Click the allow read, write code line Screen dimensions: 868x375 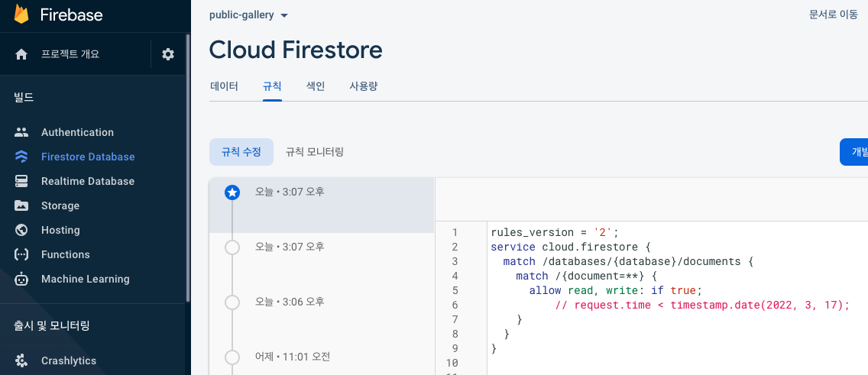pyautogui.click(x=616, y=290)
